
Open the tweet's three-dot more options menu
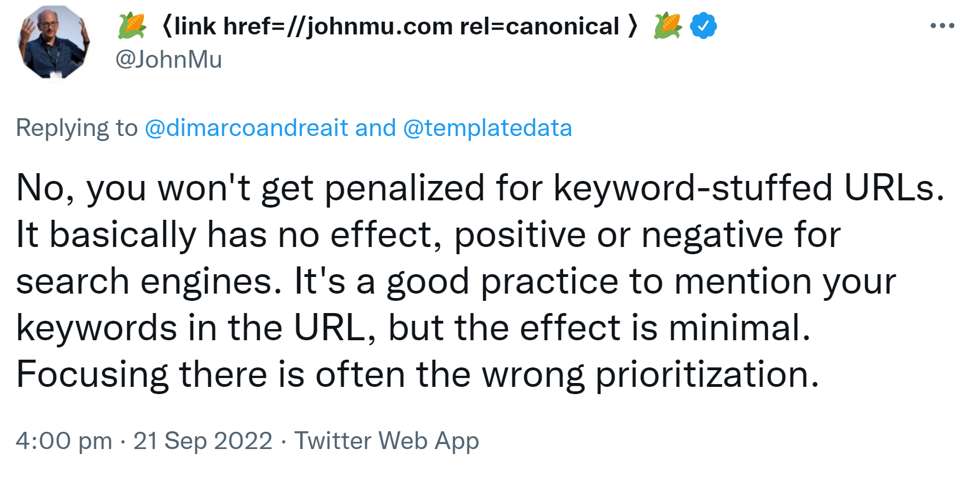click(x=942, y=25)
